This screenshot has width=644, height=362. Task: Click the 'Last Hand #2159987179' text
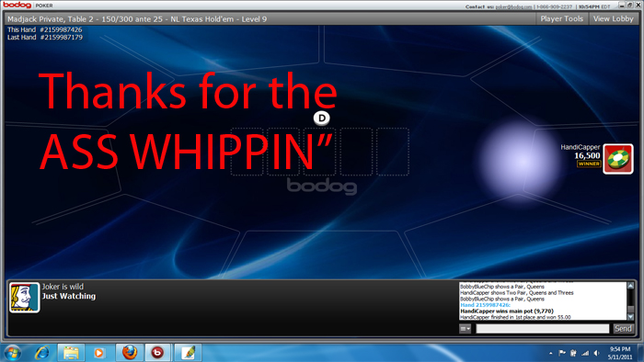45,38
